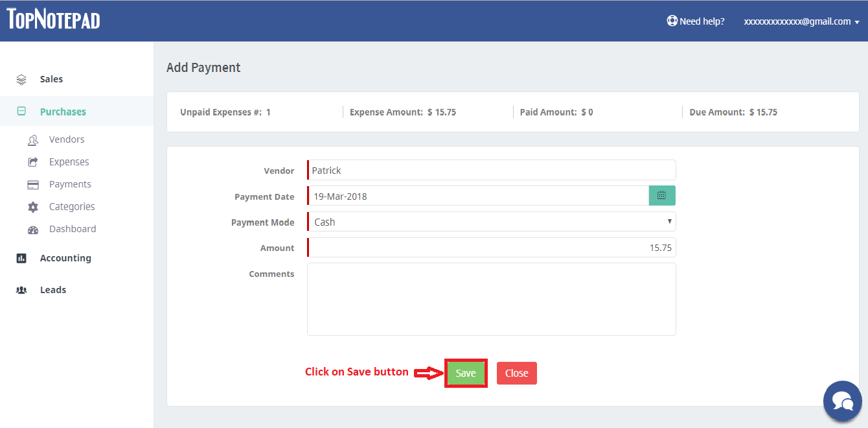
Task: Open the chat support bubble
Action: [x=842, y=401]
